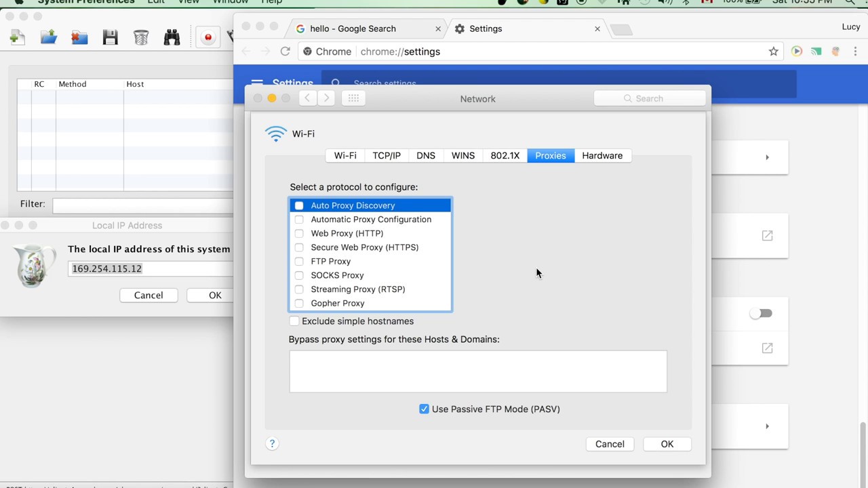Switch to the Wi-Fi tab
The image size is (868, 488).
click(x=345, y=155)
